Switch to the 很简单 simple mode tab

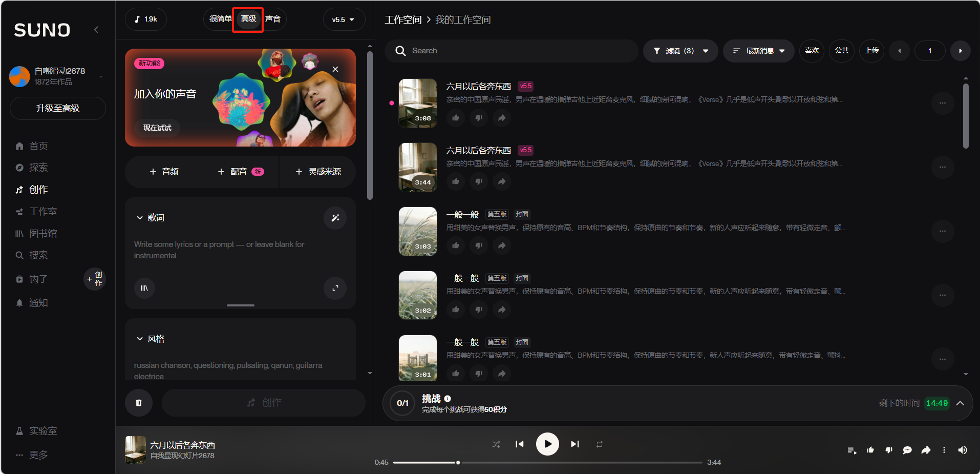tap(220, 19)
